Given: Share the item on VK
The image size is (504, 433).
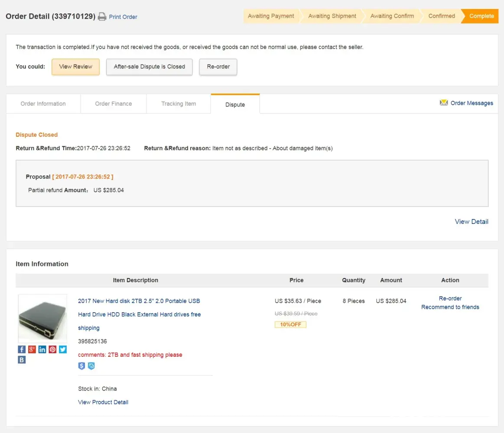Looking at the screenshot, I should coord(22,360).
